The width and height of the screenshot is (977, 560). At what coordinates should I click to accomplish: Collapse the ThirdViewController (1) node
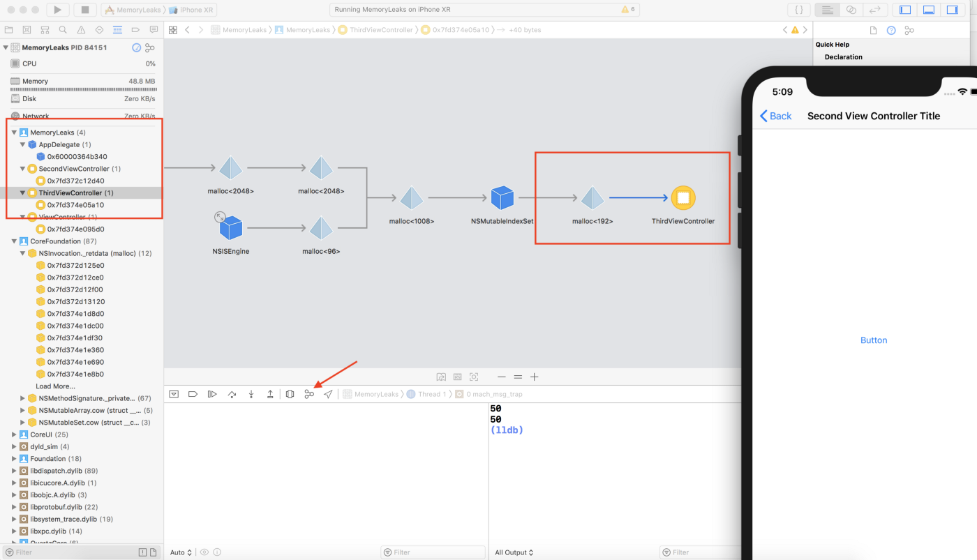pos(23,192)
